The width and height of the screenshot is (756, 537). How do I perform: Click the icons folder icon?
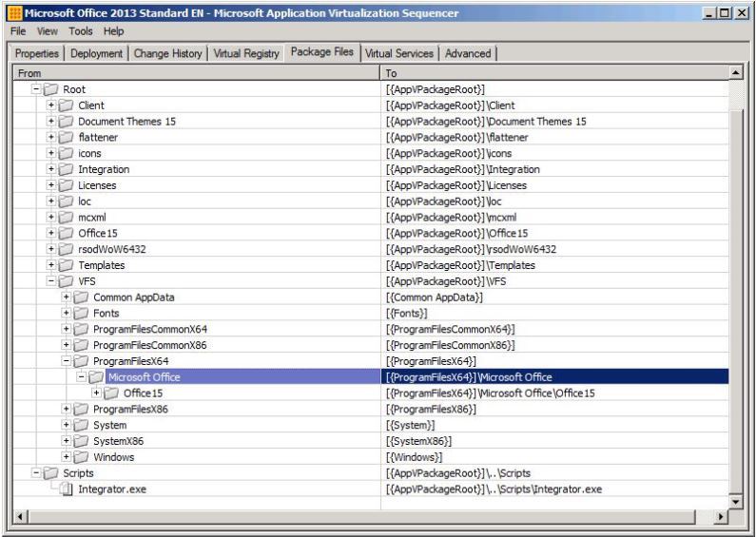[66, 153]
